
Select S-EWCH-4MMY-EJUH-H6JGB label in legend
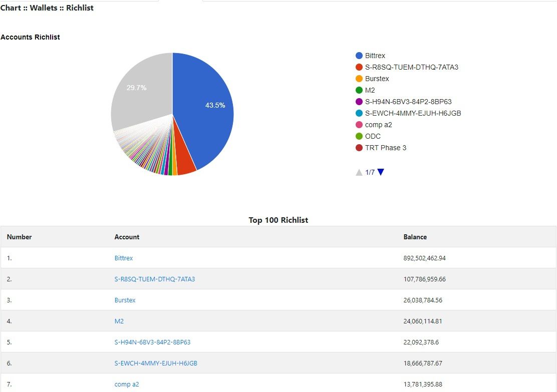pos(413,113)
